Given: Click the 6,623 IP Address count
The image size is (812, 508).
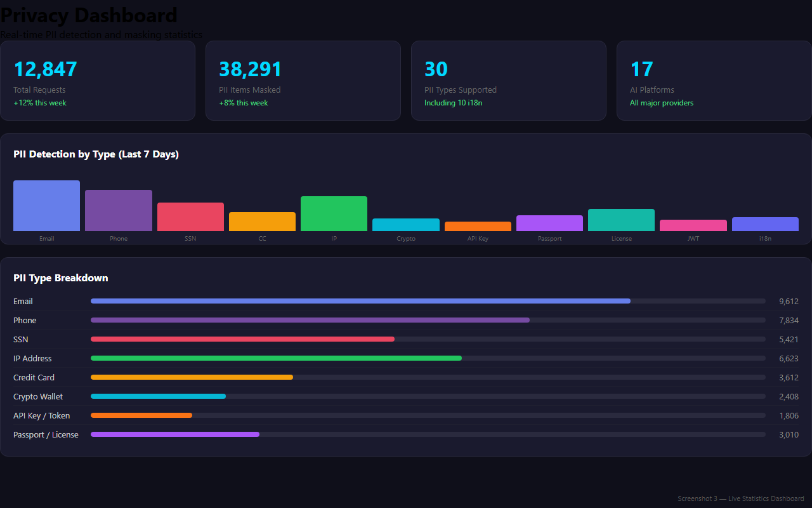Looking at the screenshot, I should (789, 358).
